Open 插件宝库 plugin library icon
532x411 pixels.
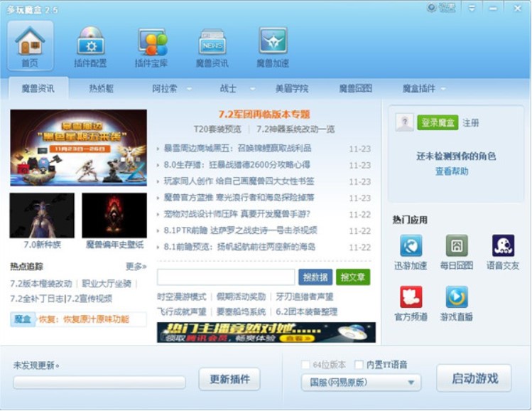pyautogui.click(x=151, y=46)
